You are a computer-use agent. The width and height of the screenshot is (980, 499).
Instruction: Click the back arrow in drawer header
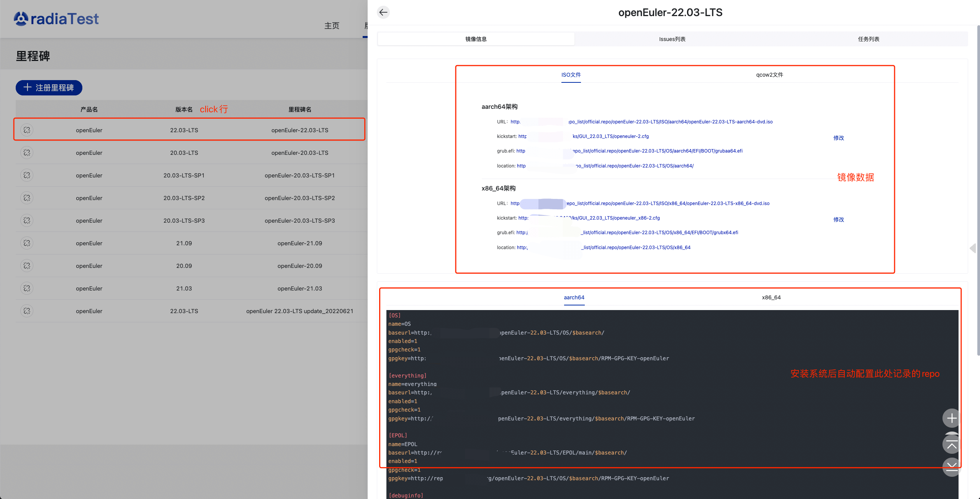click(x=383, y=13)
